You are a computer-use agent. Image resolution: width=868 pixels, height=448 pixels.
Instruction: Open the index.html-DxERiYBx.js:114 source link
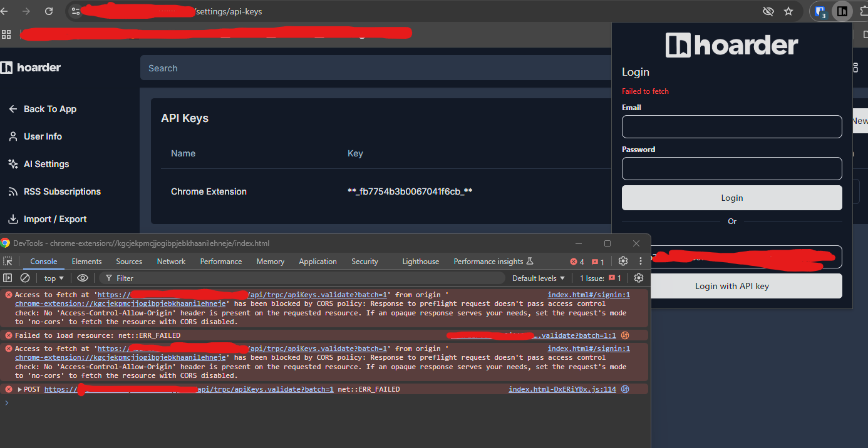point(562,389)
